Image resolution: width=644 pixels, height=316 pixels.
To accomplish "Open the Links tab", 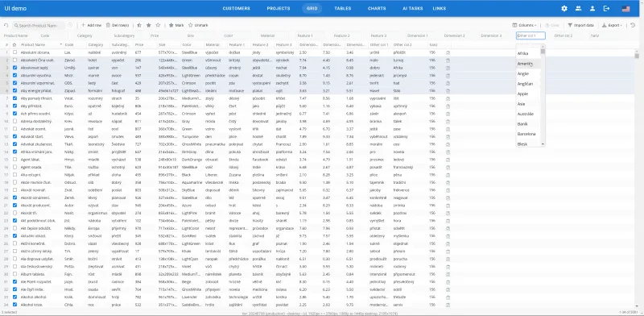I will point(439,8).
